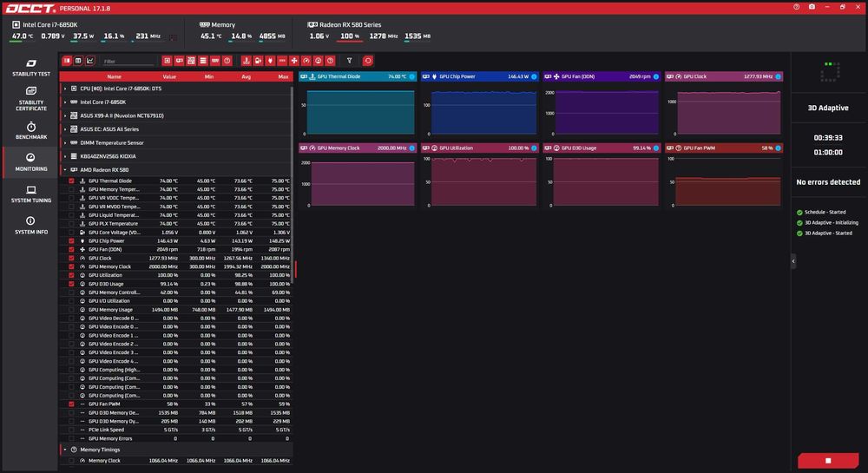
Task: Open help icon in title bar
Action: [x=796, y=7]
